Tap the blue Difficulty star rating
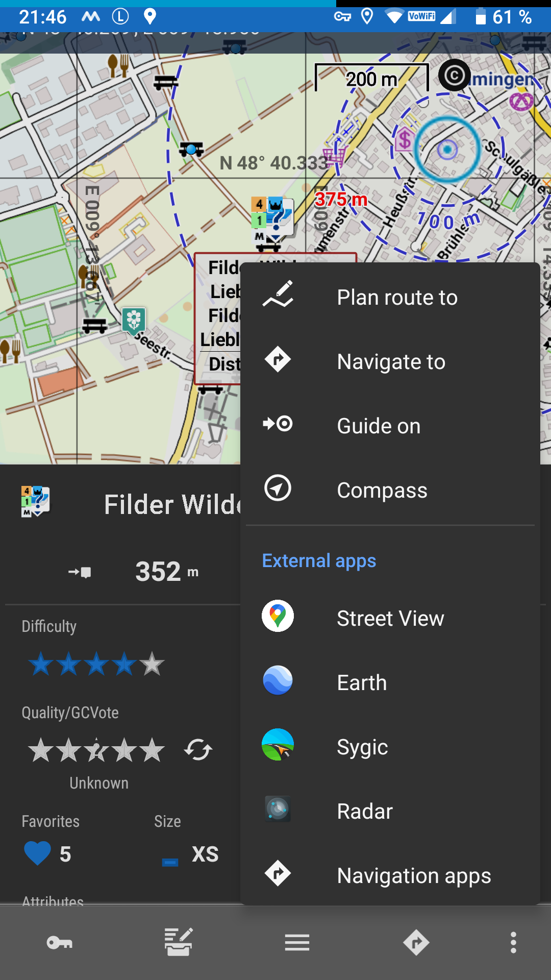 click(96, 665)
